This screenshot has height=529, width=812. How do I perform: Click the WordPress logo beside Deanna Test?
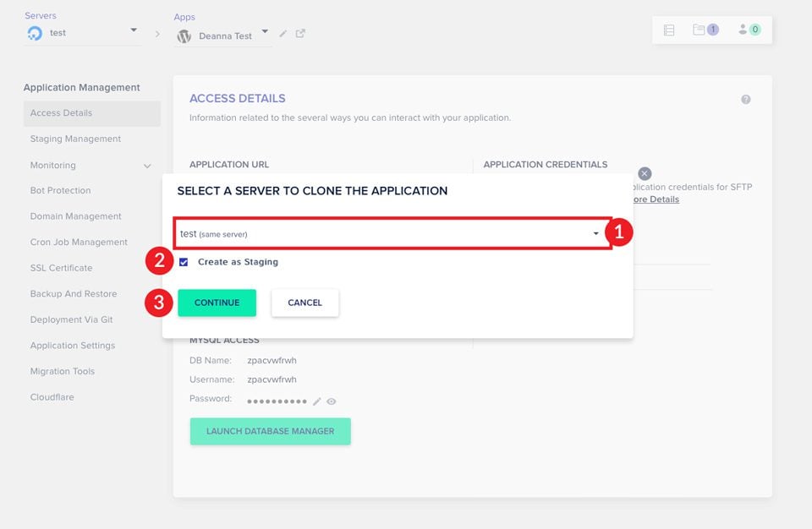184,36
